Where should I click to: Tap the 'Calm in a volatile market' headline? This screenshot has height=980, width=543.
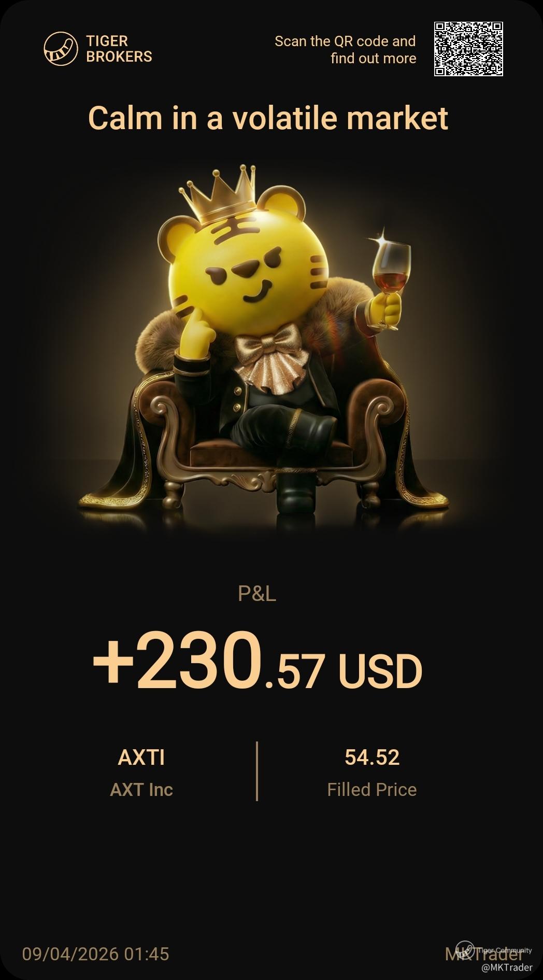coord(268,118)
